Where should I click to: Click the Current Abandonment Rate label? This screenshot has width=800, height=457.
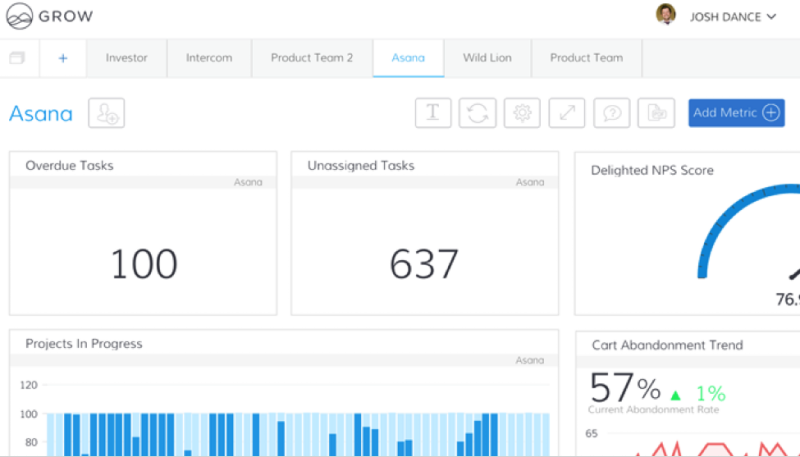click(x=653, y=410)
